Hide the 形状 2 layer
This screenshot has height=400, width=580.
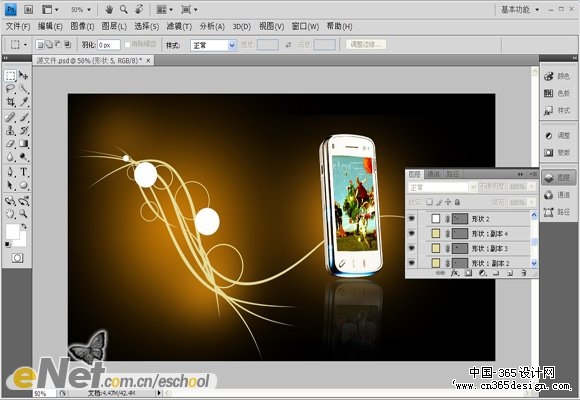[x=412, y=219]
